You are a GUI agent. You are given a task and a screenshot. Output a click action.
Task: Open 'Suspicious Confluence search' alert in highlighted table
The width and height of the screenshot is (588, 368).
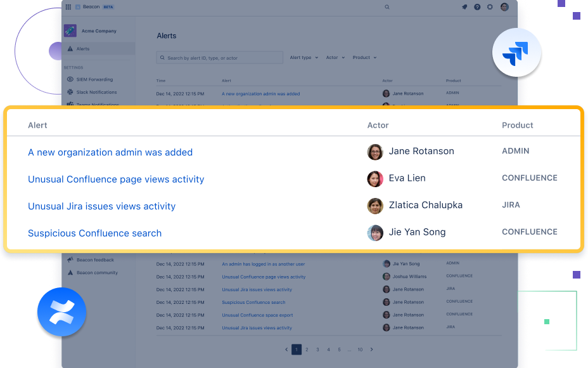tap(94, 233)
